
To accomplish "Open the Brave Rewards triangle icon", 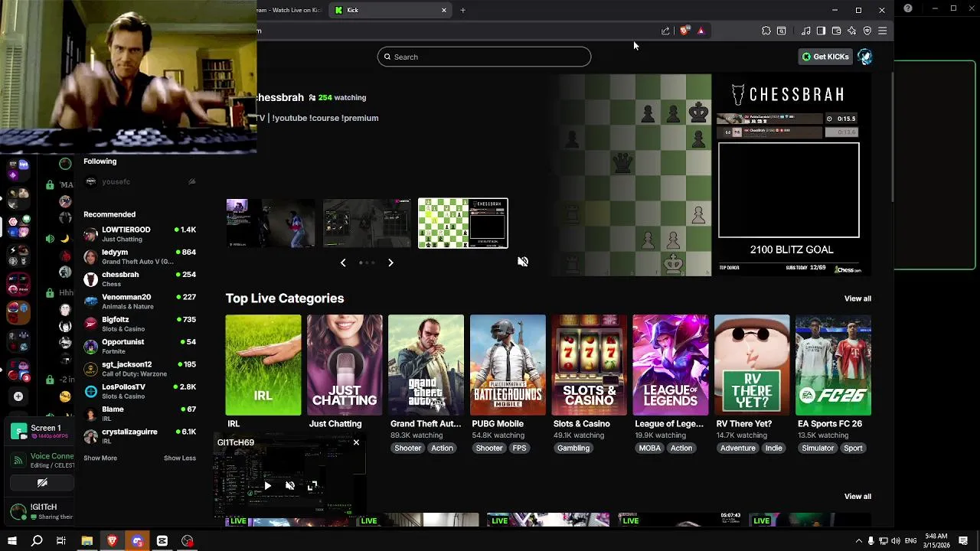I will tap(701, 31).
